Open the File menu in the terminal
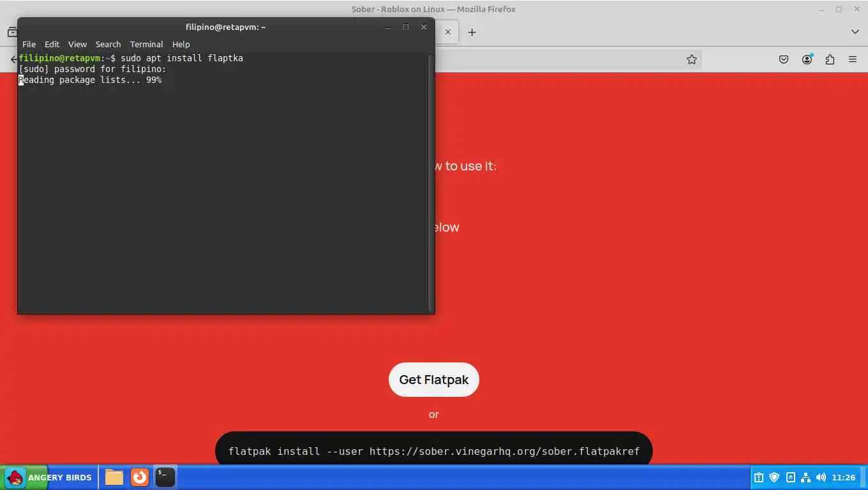 click(29, 44)
